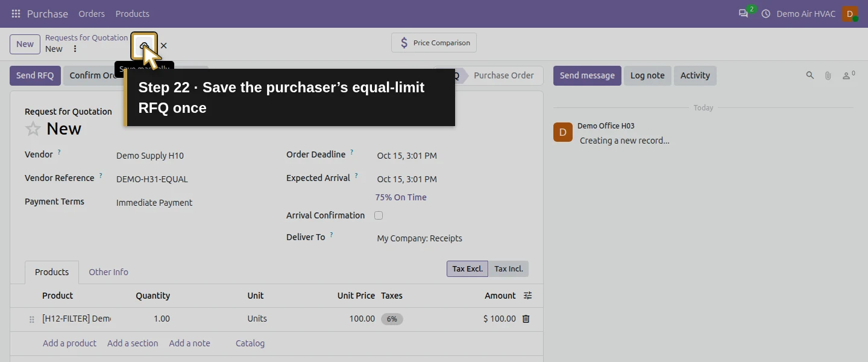Grab the drag handle of H12-FILTER line
The height and width of the screenshot is (362, 868).
pyautogui.click(x=32, y=319)
